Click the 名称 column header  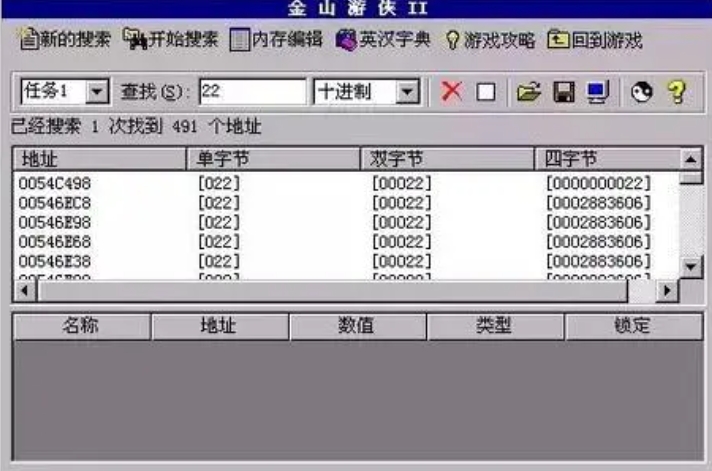[x=81, y=326]
